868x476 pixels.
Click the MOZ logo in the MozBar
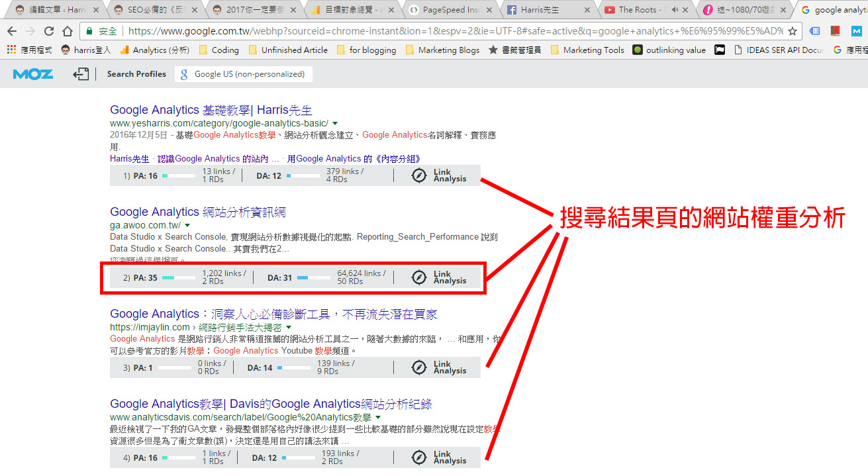pyautogui.click(x=32, y=74)
